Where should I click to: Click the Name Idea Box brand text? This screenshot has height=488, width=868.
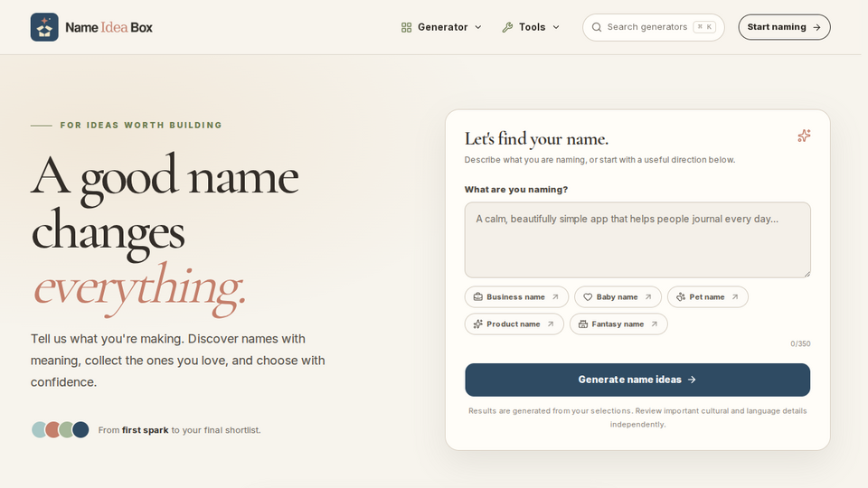tap(108, 27)
